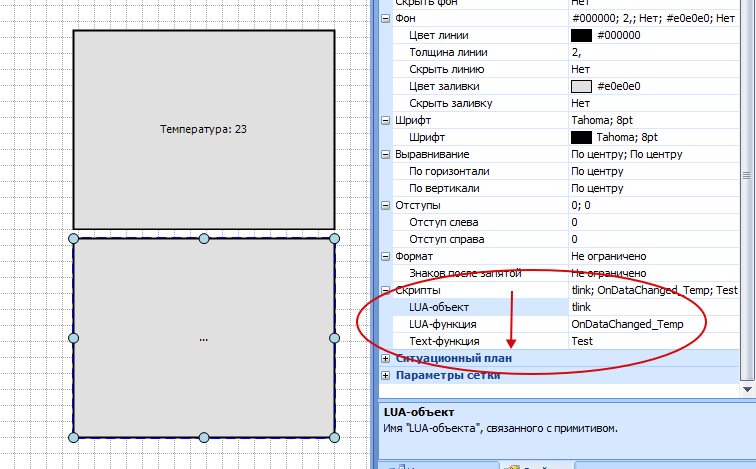The width and height of the screenshot is (756, 469).
Task: Edit the LUA-объект value tlink
Action: 650,307
